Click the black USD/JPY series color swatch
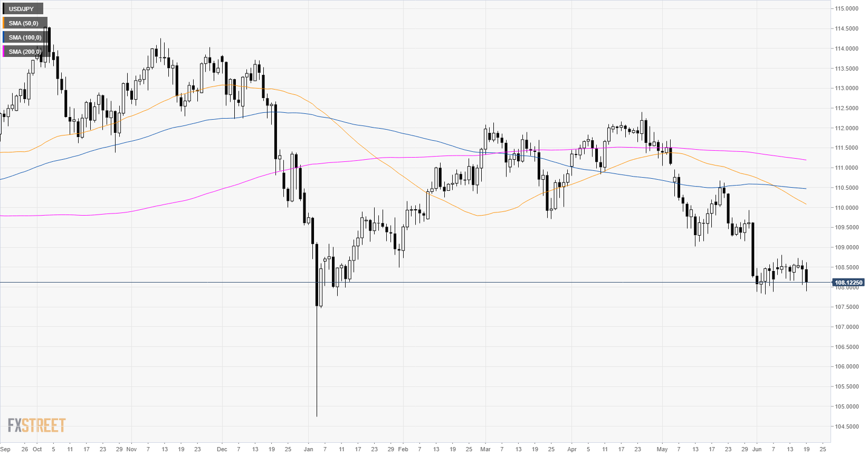 click(4, 9)
